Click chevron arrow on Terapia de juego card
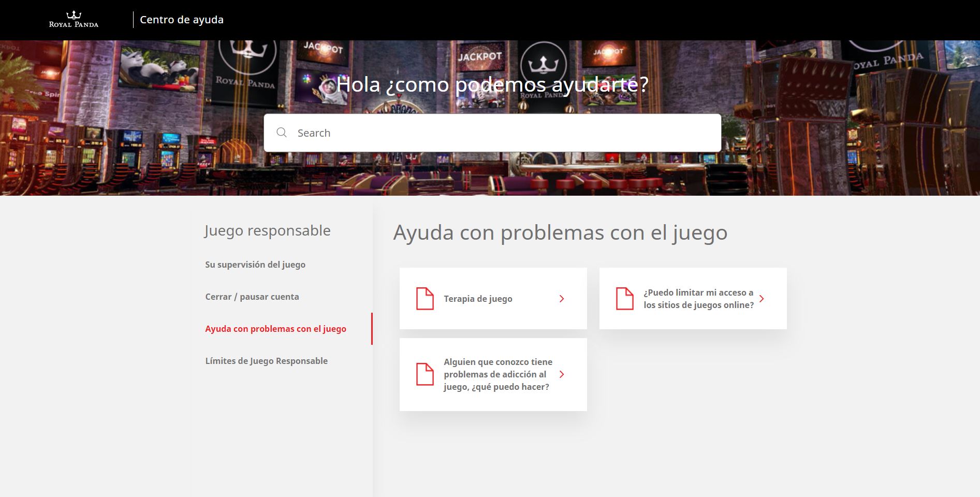The height and width of the screenshot is (497, 980). coord(562,299)
